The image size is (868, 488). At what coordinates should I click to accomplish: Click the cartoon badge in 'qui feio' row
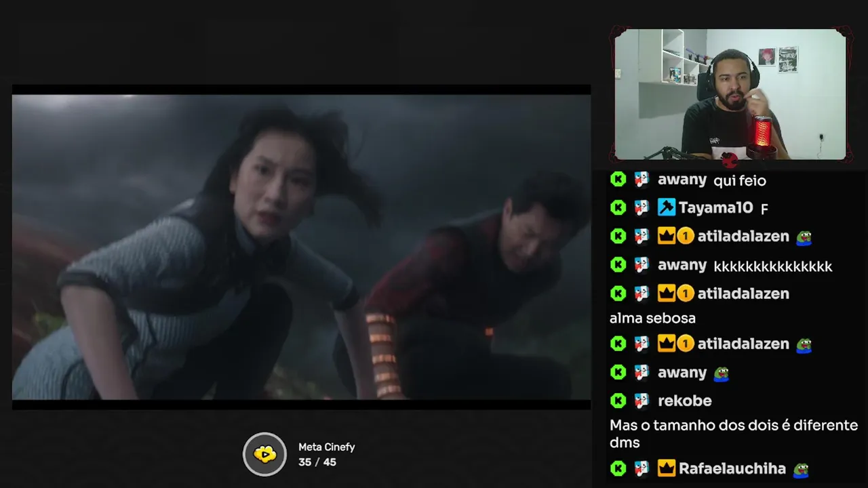[x=642, y=180]
